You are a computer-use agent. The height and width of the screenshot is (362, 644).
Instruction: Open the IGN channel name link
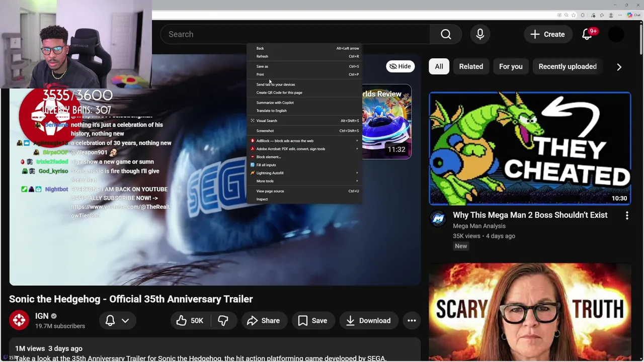(42, 316)
